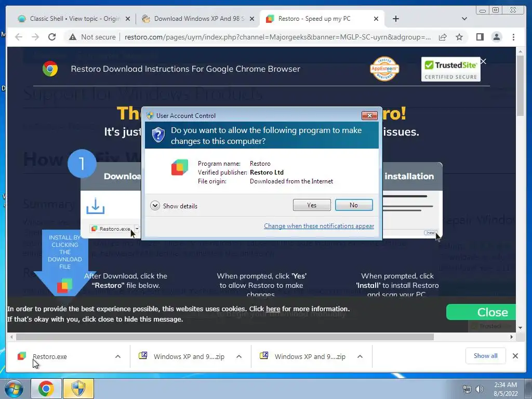The width and height of the screenshot is (532, 399).
Task: Open Restoro.exe in the downloads bar
Action: click(49, 356)
